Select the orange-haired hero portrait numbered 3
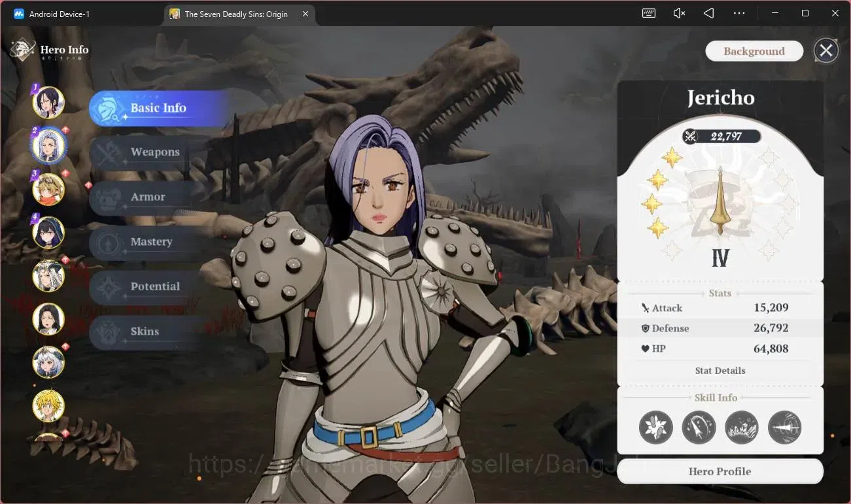The width and height of the screenshot is (851, 504). [48, 189]
